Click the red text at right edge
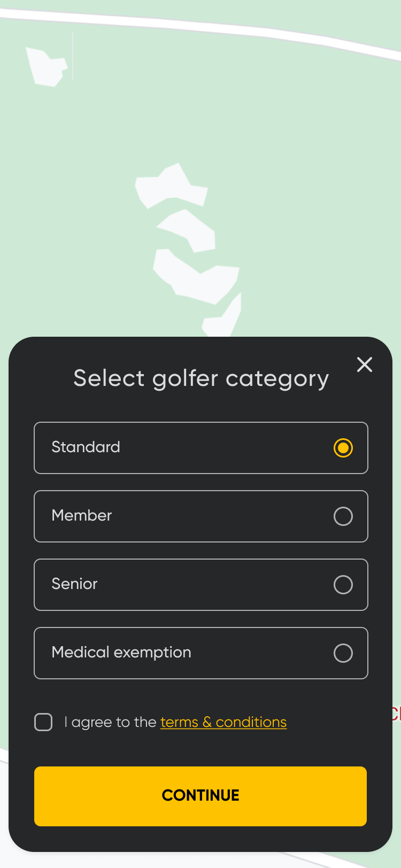 click(x=396, y=714)
